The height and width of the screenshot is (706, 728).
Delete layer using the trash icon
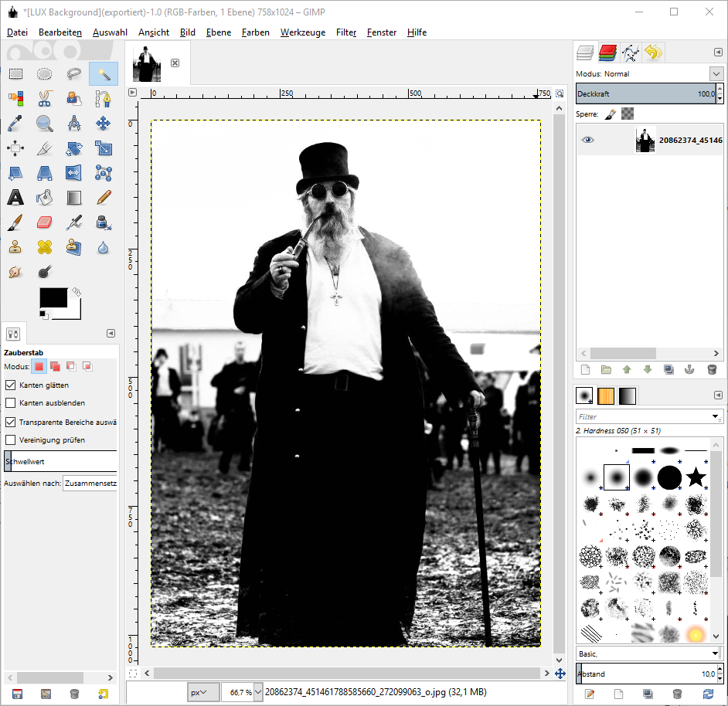tap(711, 370)
